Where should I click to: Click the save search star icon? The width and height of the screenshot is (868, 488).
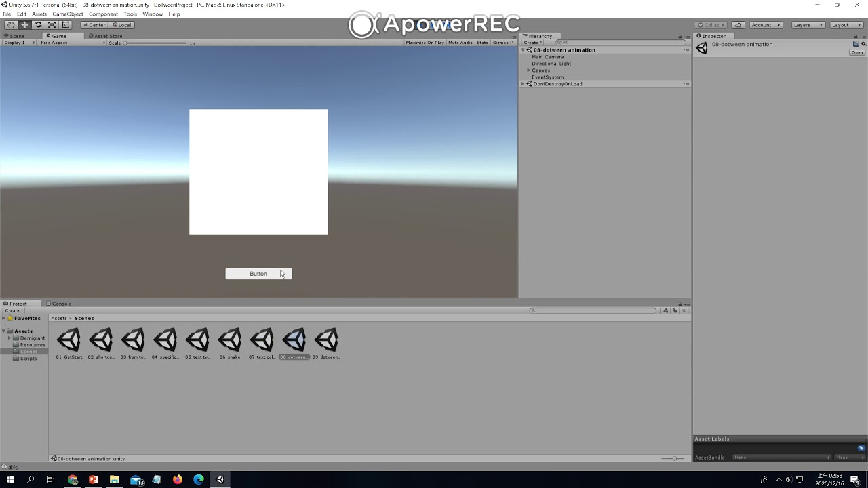coord(684,310)
